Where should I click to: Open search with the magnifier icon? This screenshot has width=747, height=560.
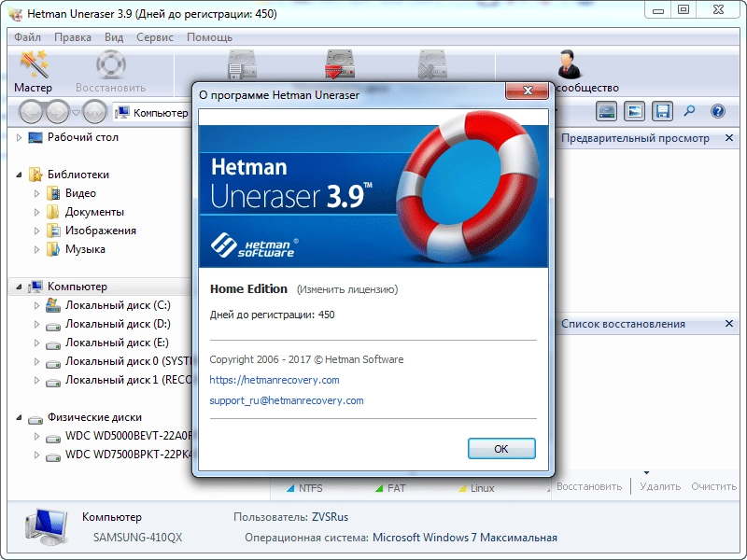[x=689, y=111]
